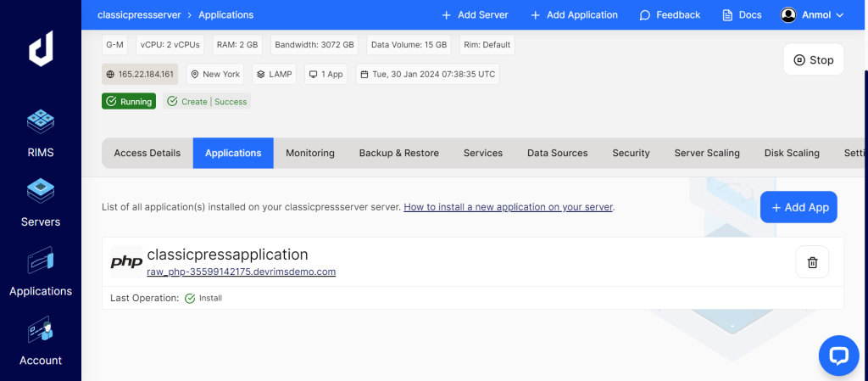
Task: Open Account section in sidebar
Action: [x=41, y=342]
